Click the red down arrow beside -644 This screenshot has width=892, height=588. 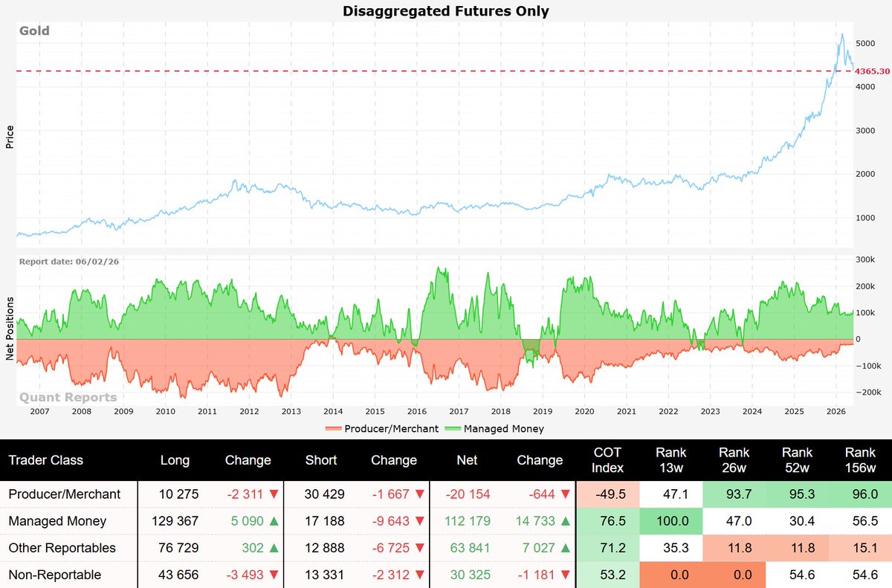tap(566, 494)
